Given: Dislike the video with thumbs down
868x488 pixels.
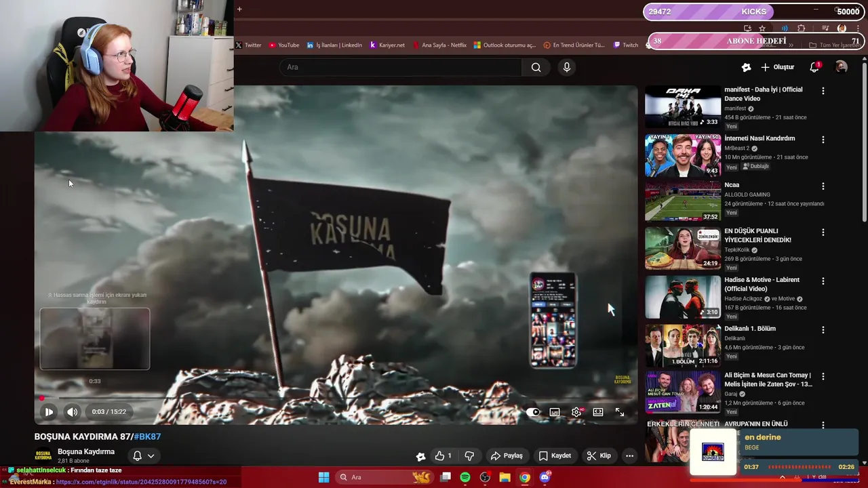Looking at the screenshot, I should [469, 455].
